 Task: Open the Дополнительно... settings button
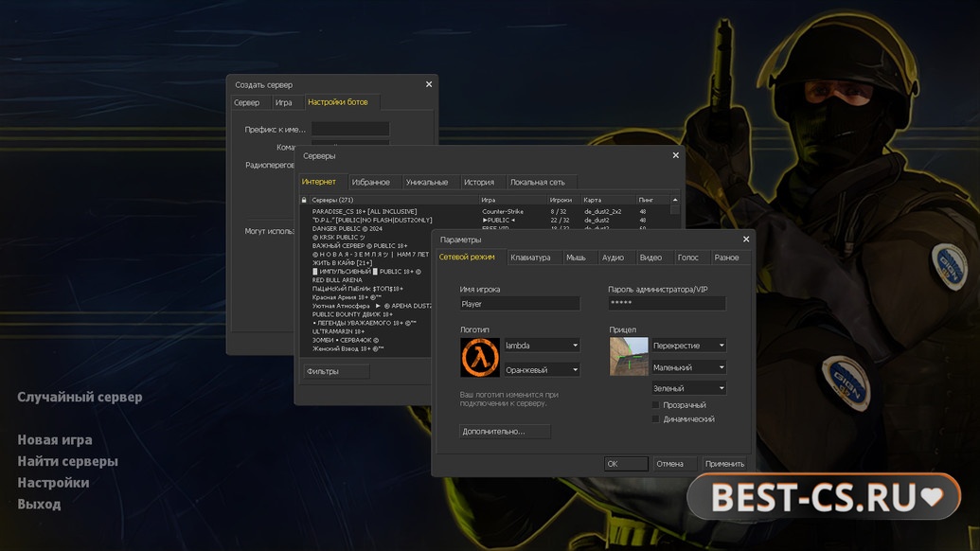point(505,431)
